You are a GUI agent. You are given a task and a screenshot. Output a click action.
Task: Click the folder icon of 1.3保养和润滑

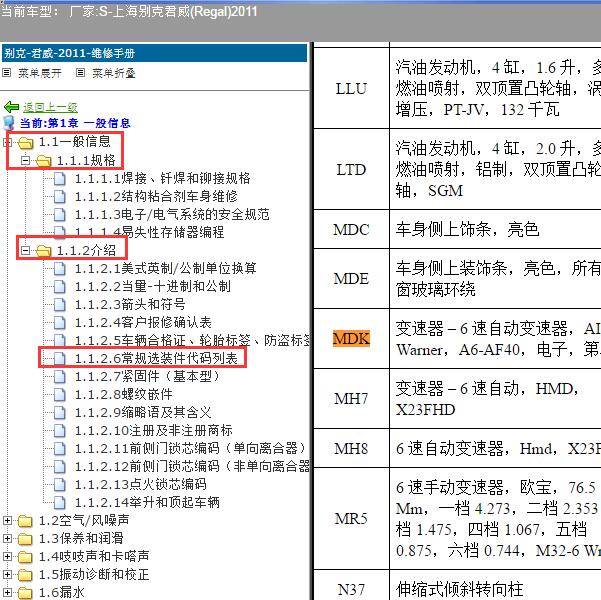coord(26,539)
